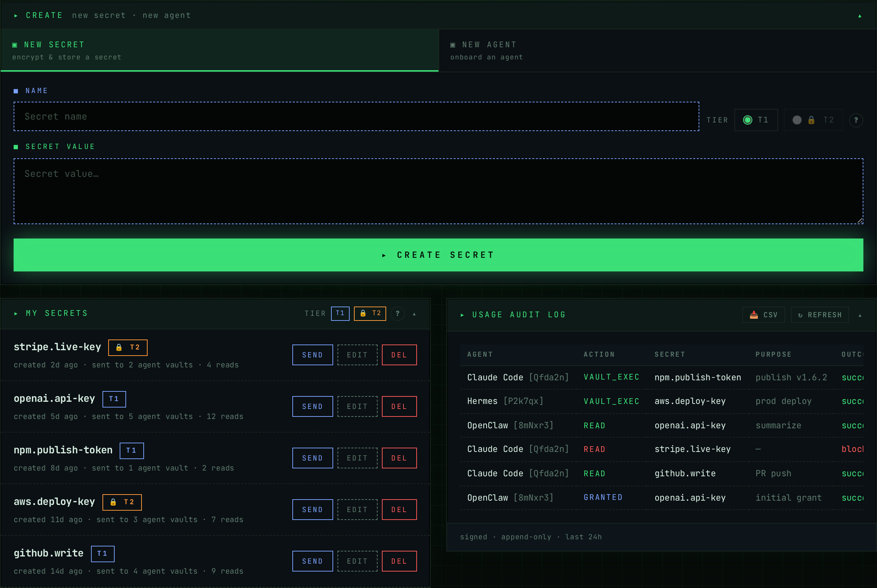Image resolution: width=877 pixels, height=588 pixels.
Task: Click the 'initial grant' purpose cell
Action: 789,498
